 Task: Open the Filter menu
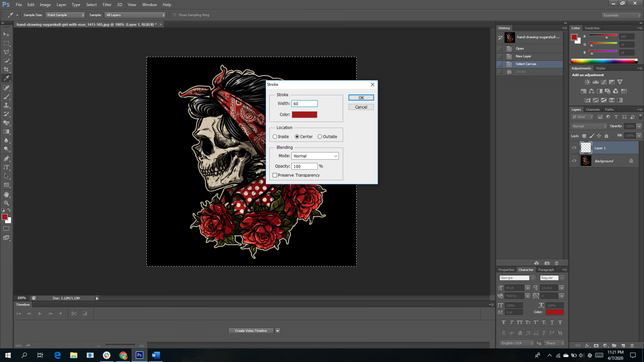[x=107, y=5]
